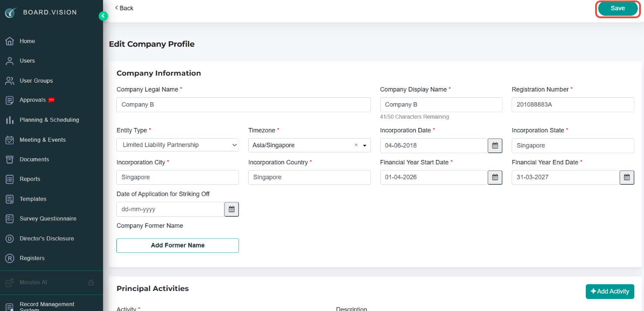This screenshot has height=311, width=644.
Task: Click the Registers R icon
Action: [9, 258]
